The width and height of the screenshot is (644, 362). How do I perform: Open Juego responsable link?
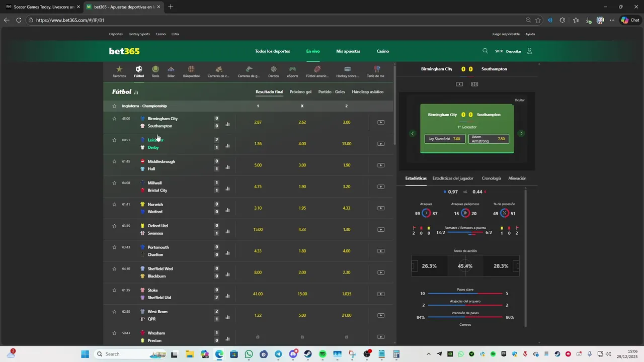click(x=506, y=34)
